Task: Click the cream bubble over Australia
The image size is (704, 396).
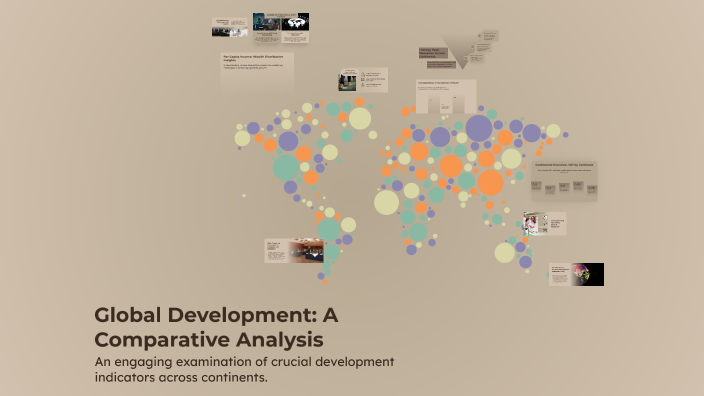Action: (x=505, y=253)
